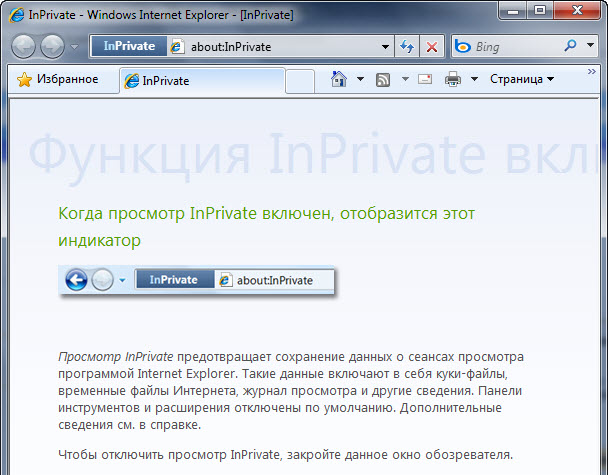Click the Print icon

tap(453, 79)
